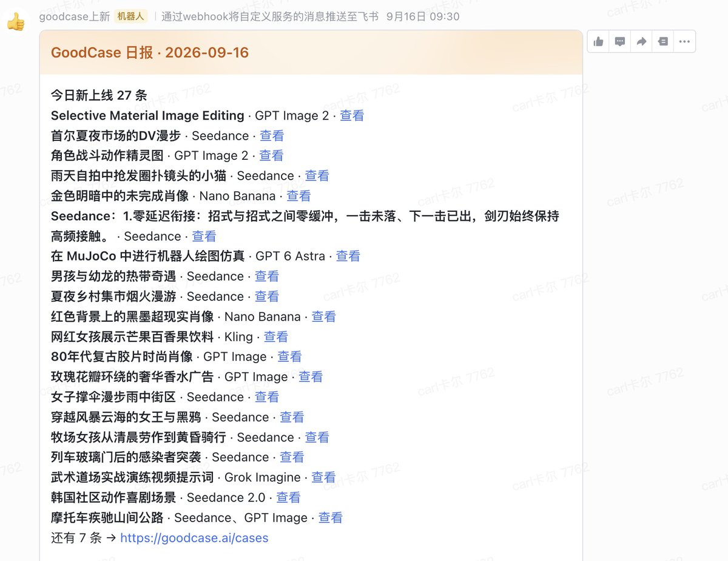Click the title 80年代复古胶片时尚肖像
Screen dimensions: 728x561
click(x=122, y=356)
